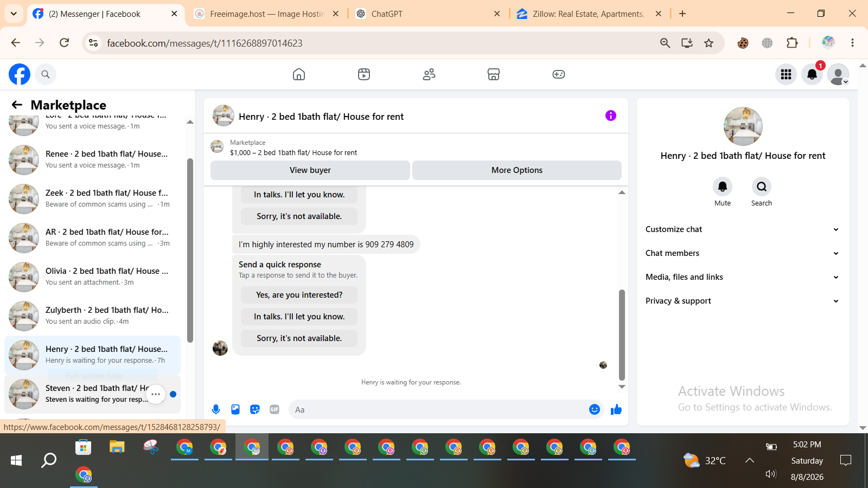Send bottom 'Yes, are you interested?' quick response
The height and width of the screenshot is (488, 868).
[x=299, y=295]
